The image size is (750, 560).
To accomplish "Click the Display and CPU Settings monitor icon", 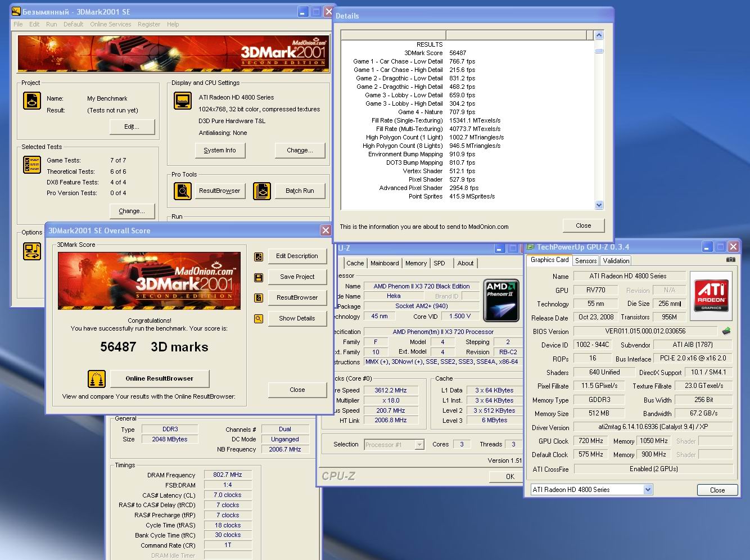I will [183, 101].
